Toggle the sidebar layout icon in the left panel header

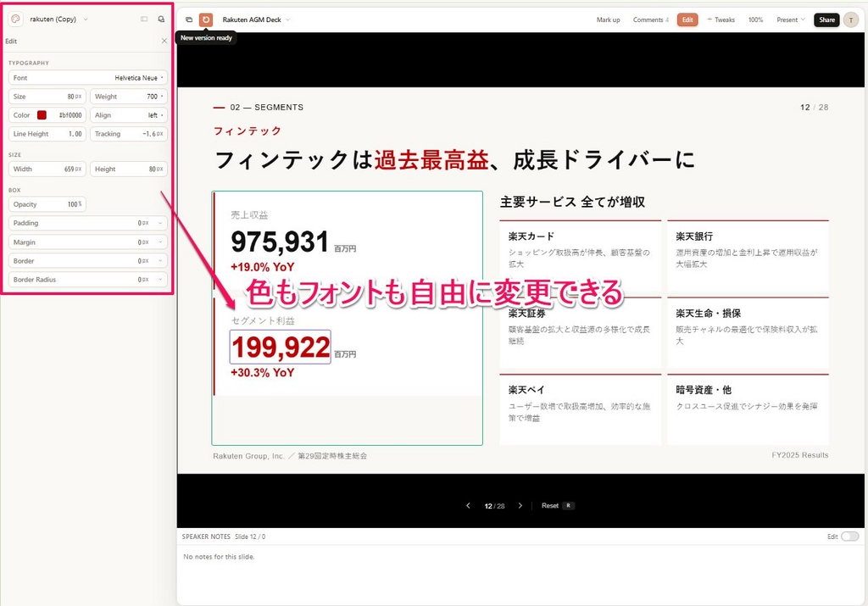pos(144,19)
